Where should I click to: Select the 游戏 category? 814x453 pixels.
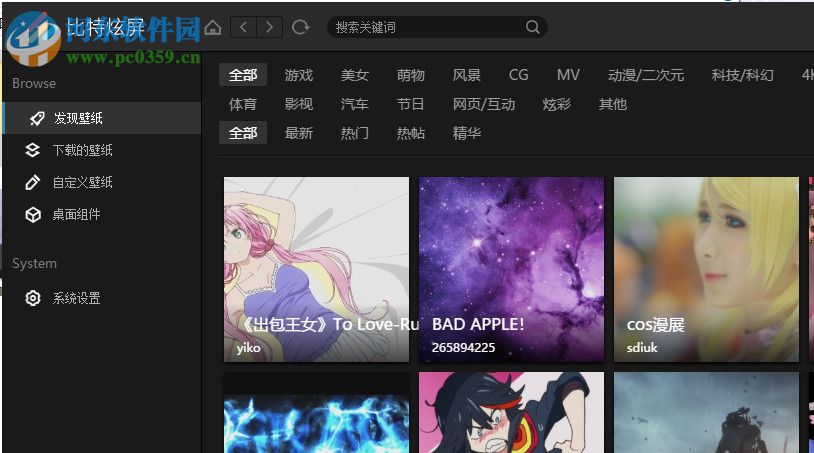click(299, 75)
